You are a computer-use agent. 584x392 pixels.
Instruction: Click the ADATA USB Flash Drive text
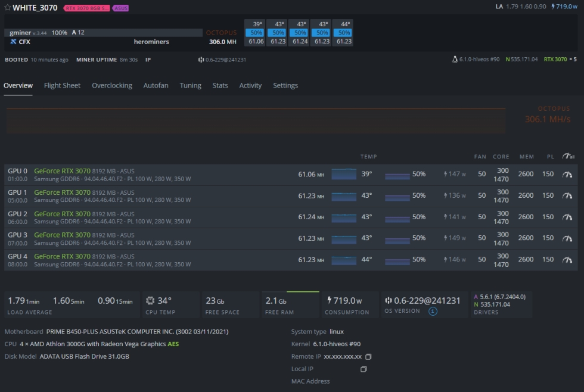84,356
